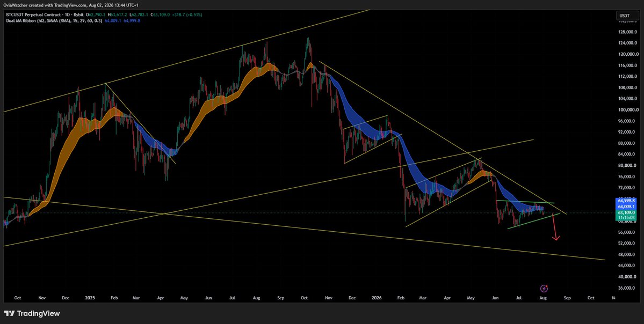Screen dimensions: 644x324
Task: Click the 64,999.8 blue price scale tag
Action: tap(627, 201)
